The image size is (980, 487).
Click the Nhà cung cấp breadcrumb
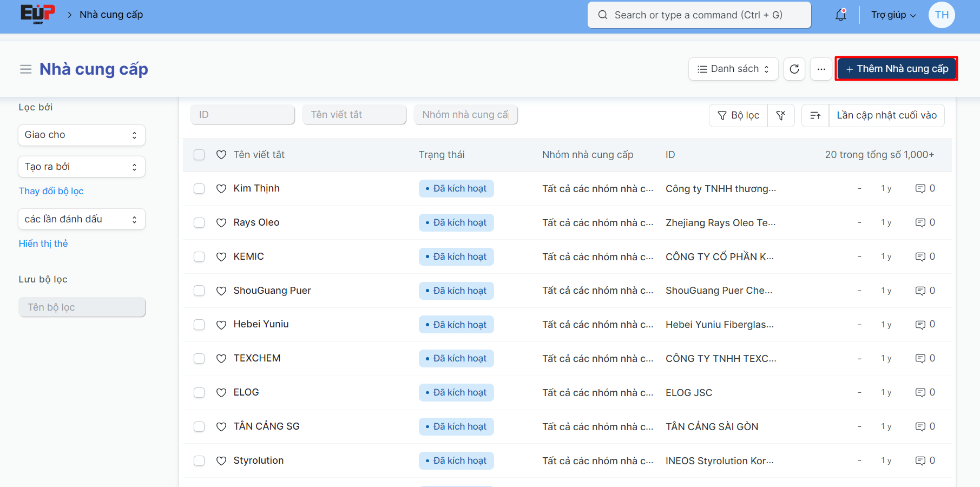111,15
